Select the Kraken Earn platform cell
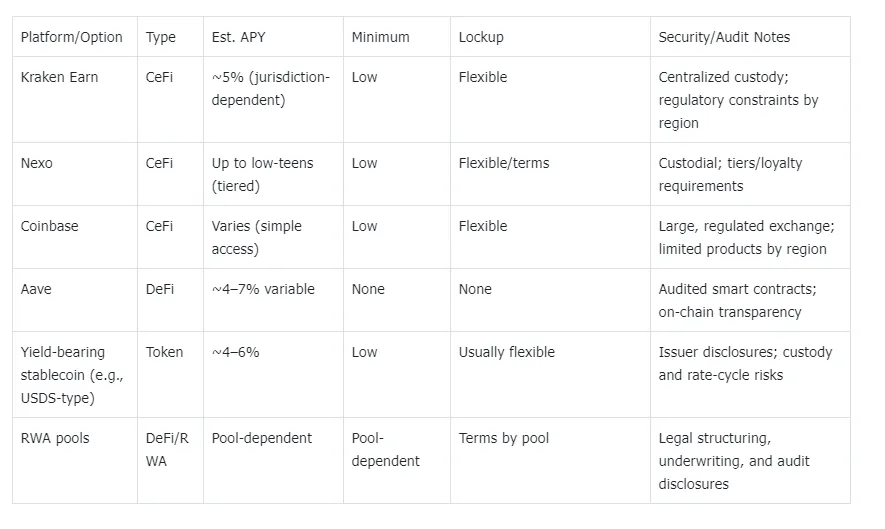885x529 pixels. coord(59,77)
